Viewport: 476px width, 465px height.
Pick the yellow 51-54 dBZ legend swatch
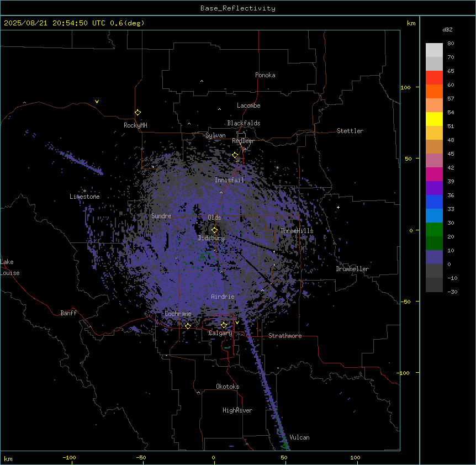click(x=434, y=119)
